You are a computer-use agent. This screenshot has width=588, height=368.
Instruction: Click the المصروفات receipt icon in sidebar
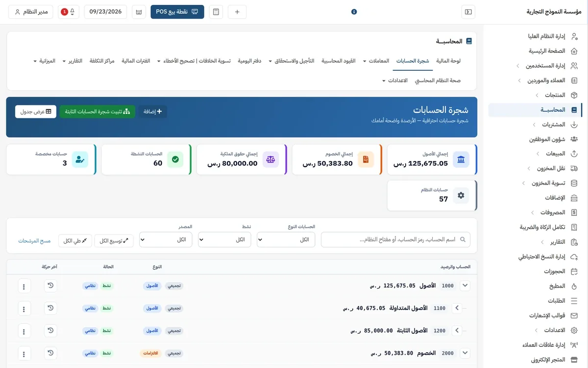point(574,212)
